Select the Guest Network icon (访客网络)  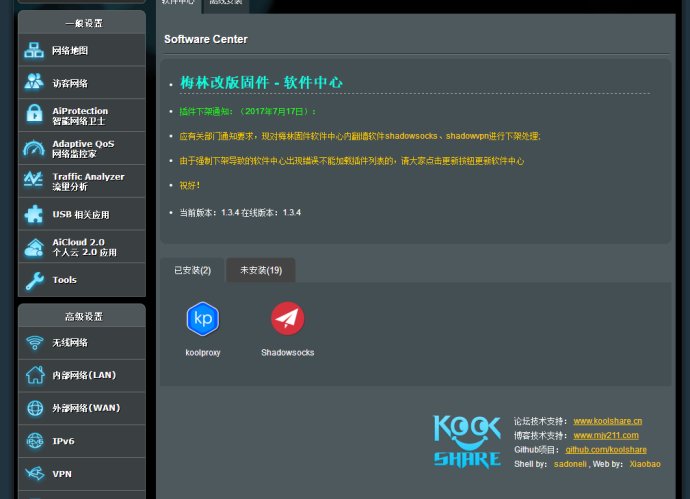point(34,82)
